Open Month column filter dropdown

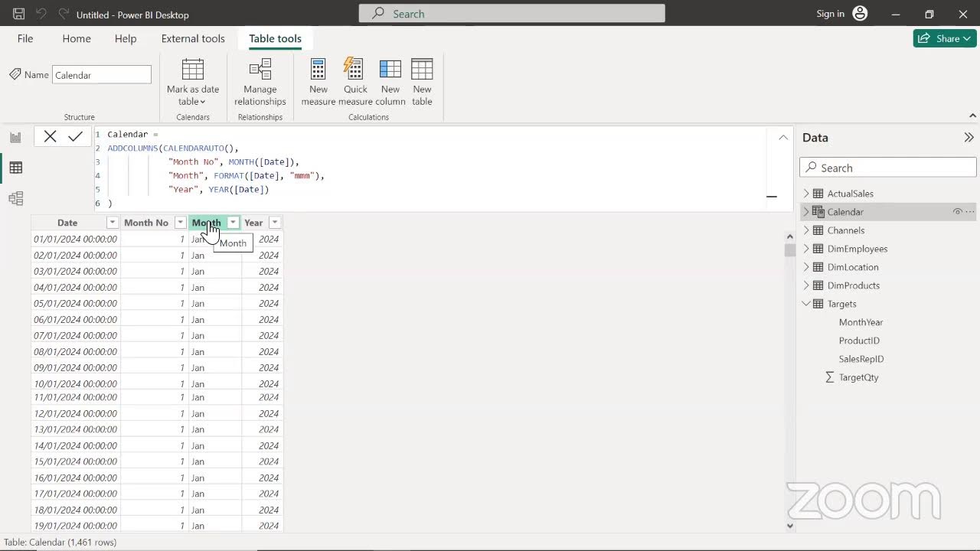tap(233, 223)
